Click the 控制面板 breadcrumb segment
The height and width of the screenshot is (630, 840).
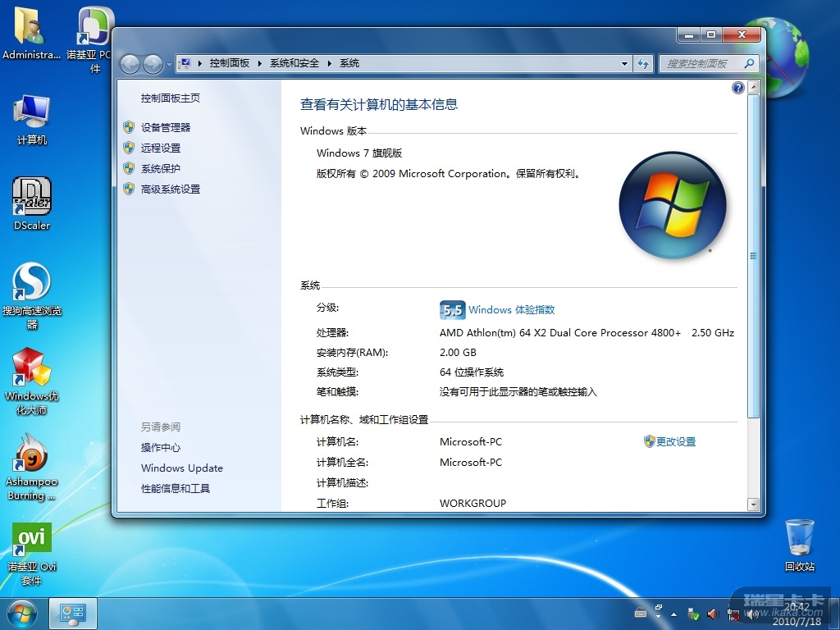230,63
